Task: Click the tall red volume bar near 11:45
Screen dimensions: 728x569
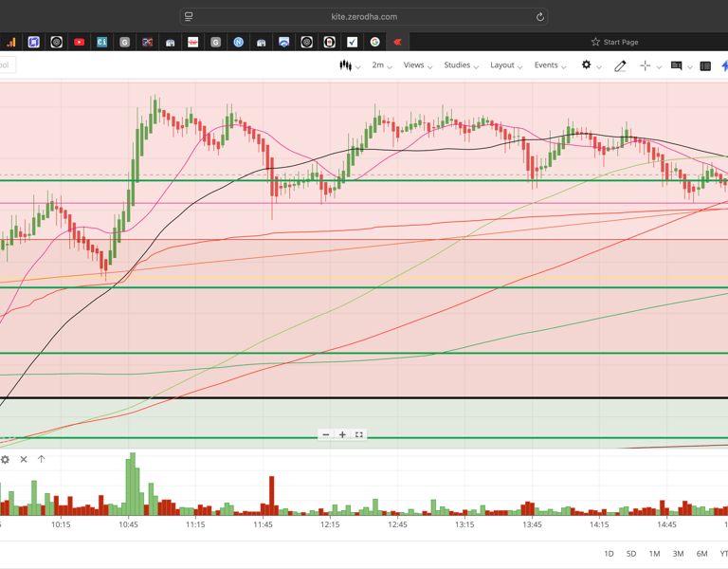Action: pyautogui.click(x=272, y=496)
